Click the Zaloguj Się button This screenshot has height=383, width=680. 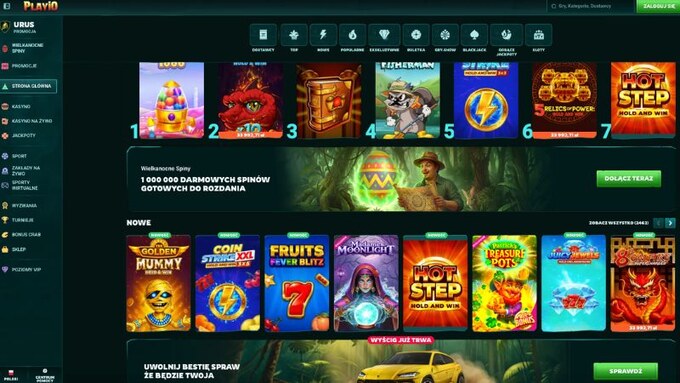[x=658, y=6]
